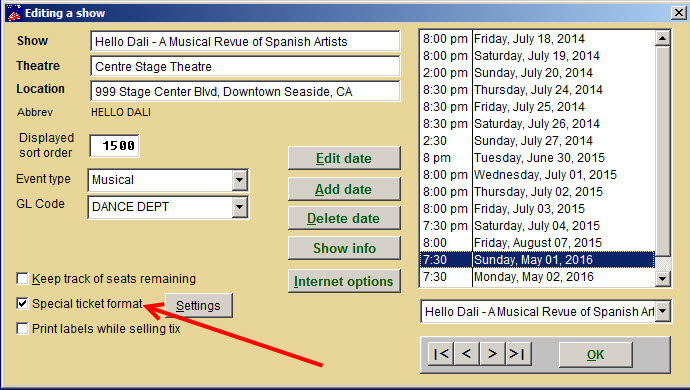The image size is (690, 390).
Task: Open special ticket format Settings
Action: click(x=198, y=305)
